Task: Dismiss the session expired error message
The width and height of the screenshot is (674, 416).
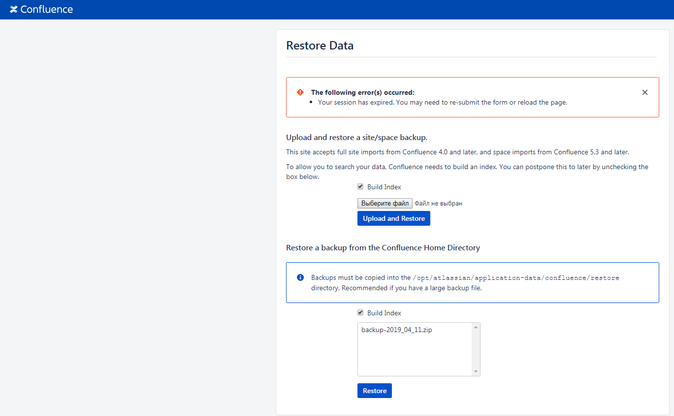Action: coord(645,92)
